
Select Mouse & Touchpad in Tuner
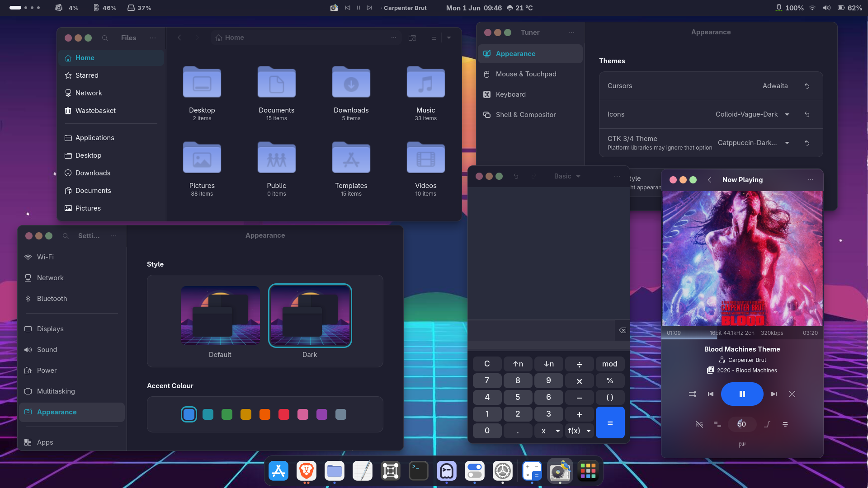pyautogui.click(x=530, y=74)
